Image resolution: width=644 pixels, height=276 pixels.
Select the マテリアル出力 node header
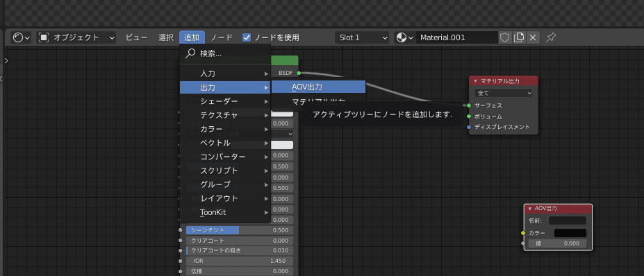coord(504,81)
